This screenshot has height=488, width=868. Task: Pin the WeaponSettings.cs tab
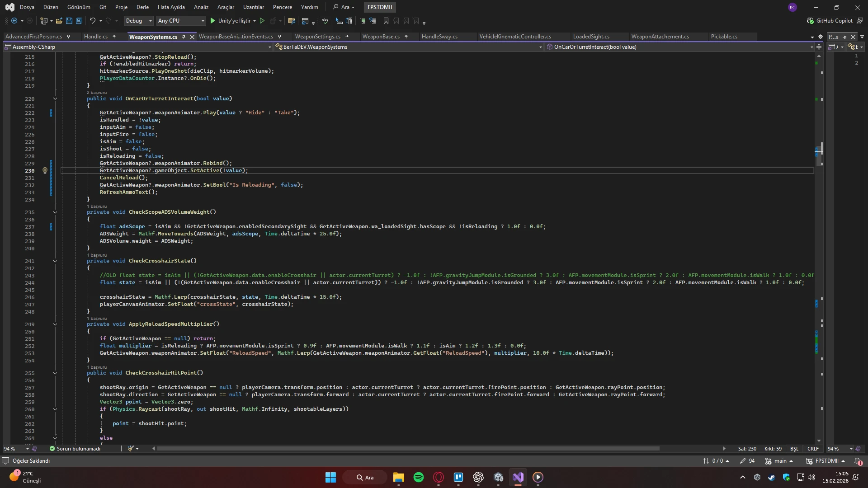pyautogui.click(x=347, y=37)
